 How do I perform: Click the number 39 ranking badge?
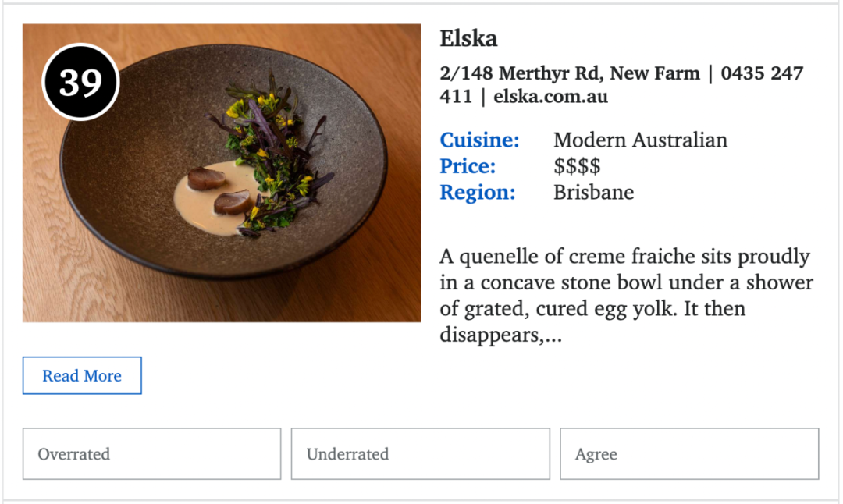click(80, 82)
